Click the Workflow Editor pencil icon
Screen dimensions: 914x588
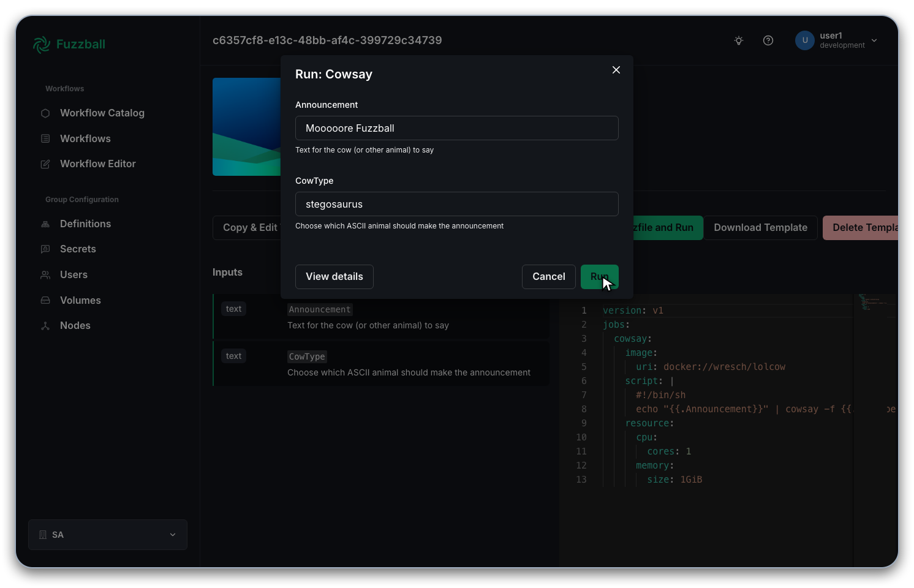(45, 164)
